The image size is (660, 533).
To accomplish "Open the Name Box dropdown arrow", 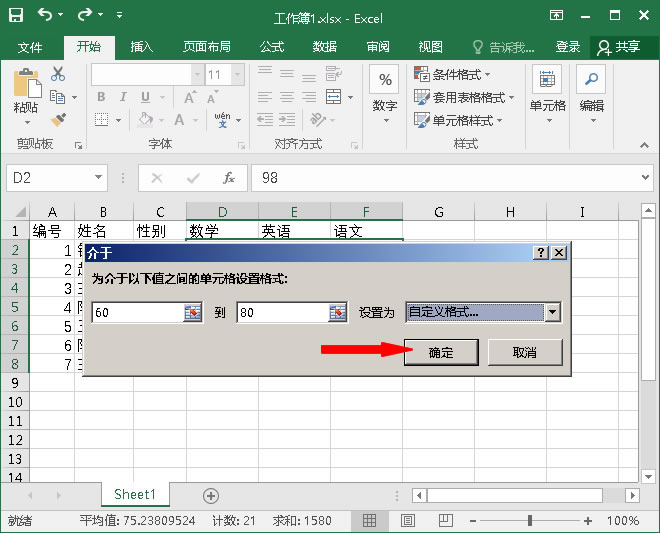I will 98,177.
